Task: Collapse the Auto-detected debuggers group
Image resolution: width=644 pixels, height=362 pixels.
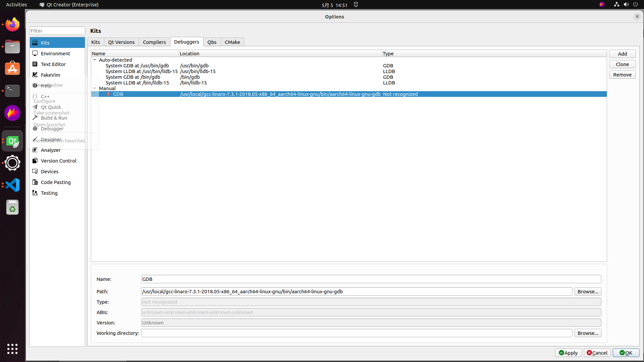Action: 95,60
